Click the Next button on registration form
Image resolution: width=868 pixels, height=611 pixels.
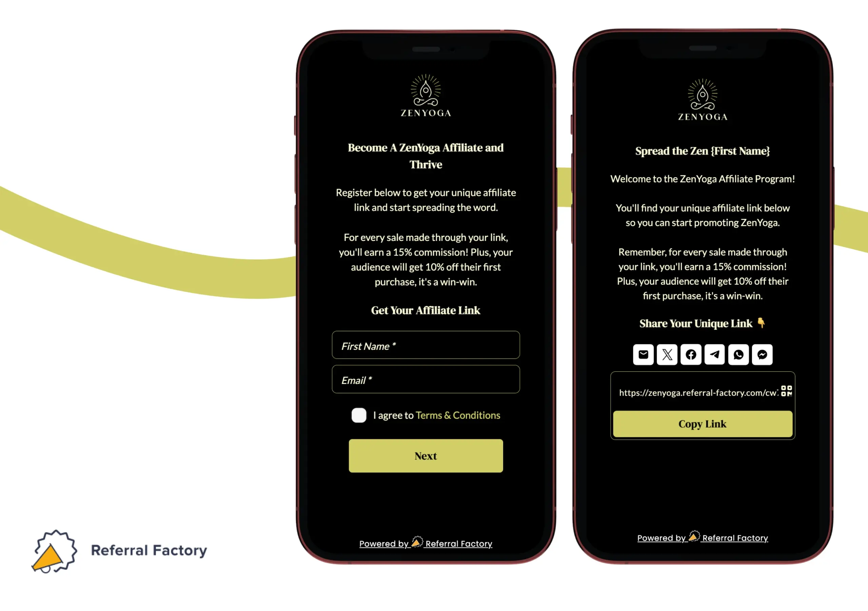pos(426,456)
